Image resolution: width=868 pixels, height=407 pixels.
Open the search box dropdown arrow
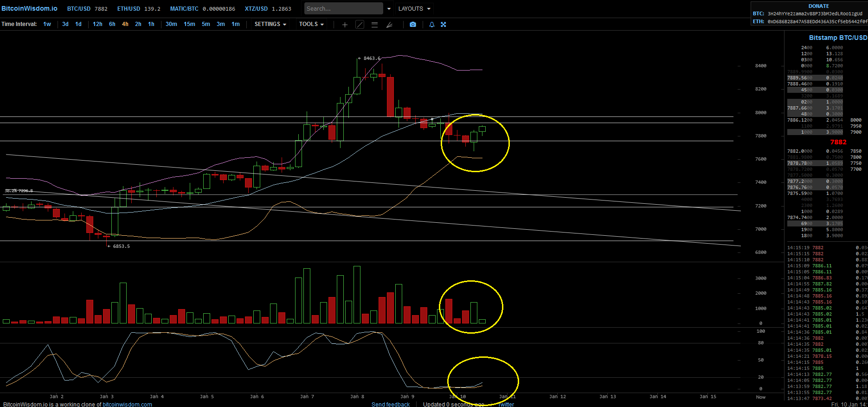coord(389,9)
